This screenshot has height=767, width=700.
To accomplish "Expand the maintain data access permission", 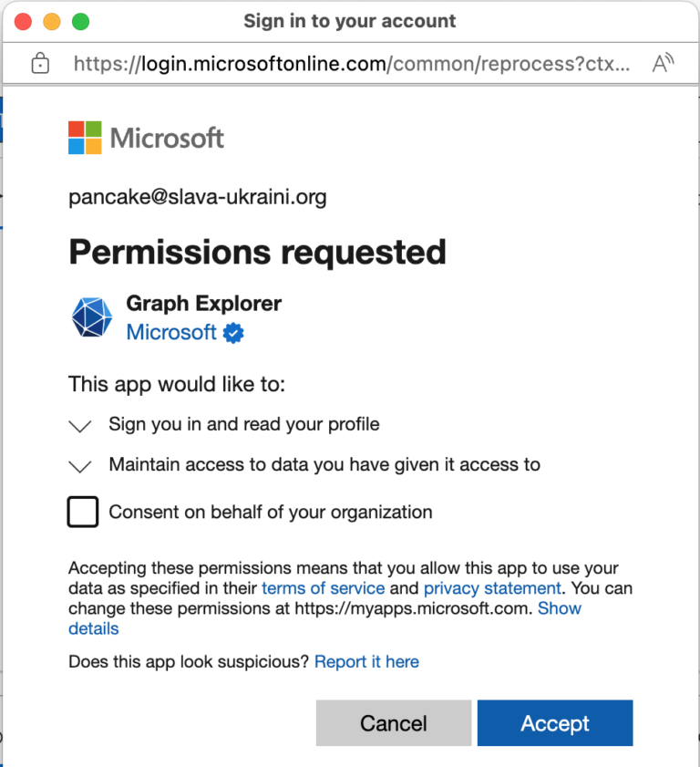I will (x=80, y=465).
